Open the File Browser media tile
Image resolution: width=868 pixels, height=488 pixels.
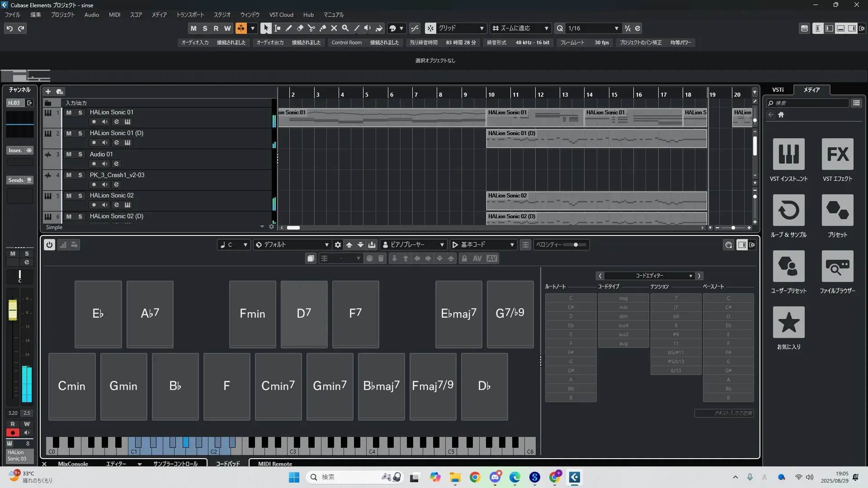(837, 267)
